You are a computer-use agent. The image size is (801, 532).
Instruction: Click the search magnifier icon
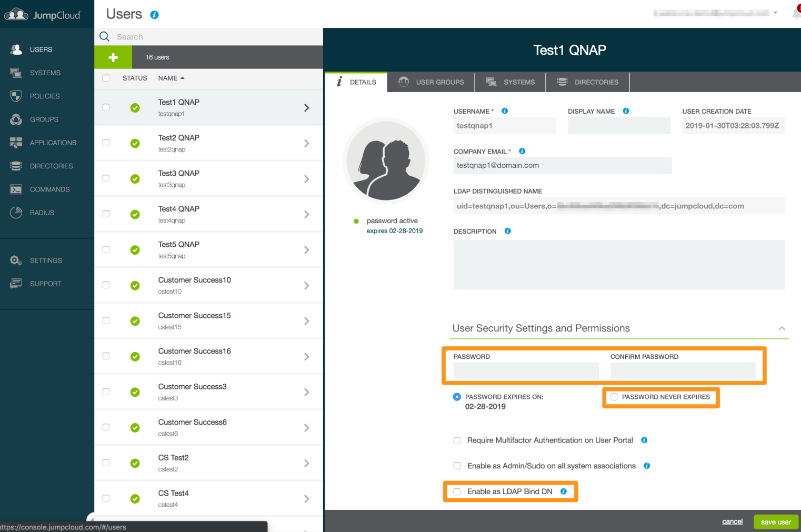(105, 37)
